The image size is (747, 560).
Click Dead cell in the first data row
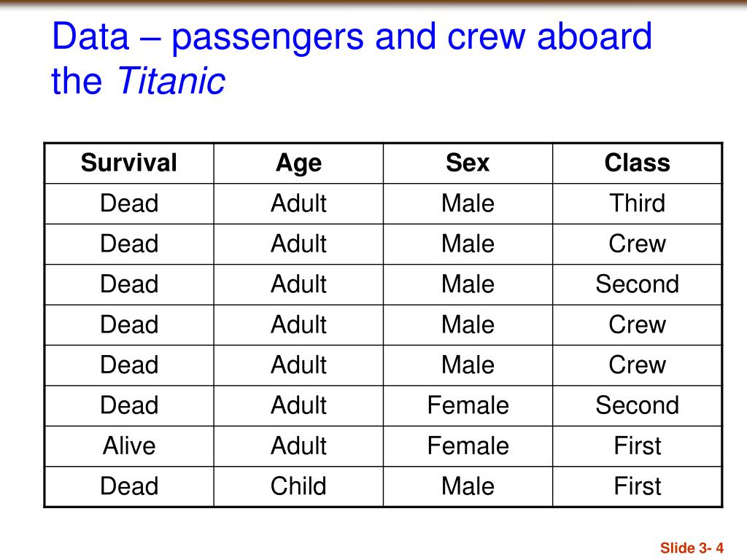point(129,203)
